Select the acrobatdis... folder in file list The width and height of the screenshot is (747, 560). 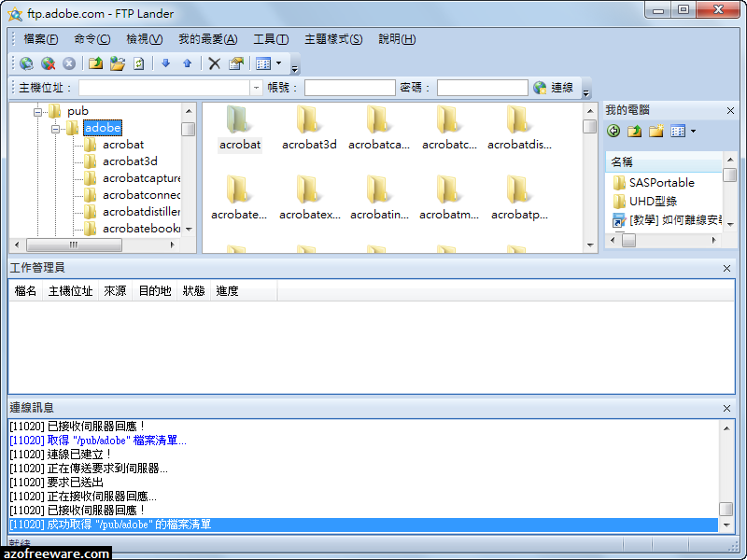[x=519, y=128]
